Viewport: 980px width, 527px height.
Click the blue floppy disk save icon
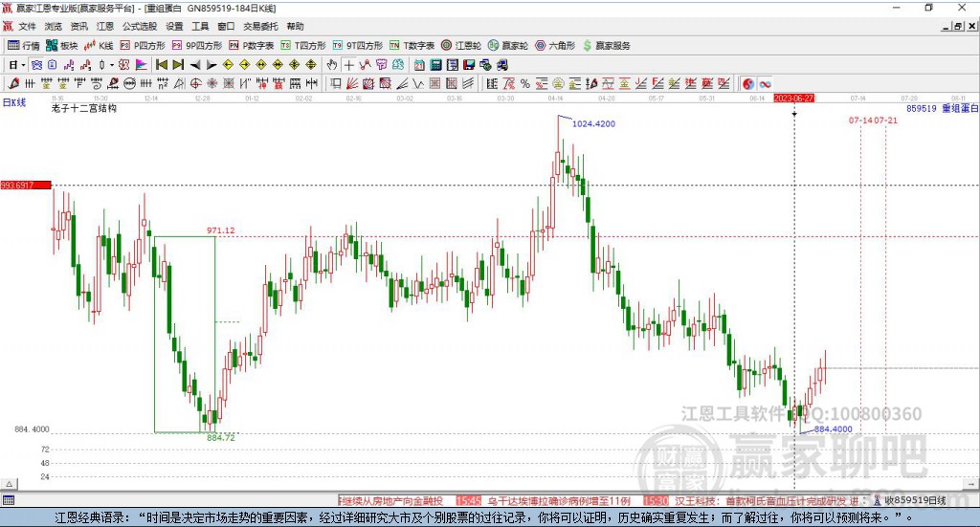point(469,65)
